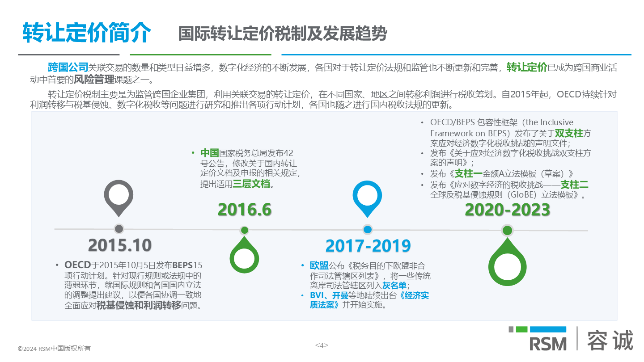Click the page number <4>

point(322,345)
